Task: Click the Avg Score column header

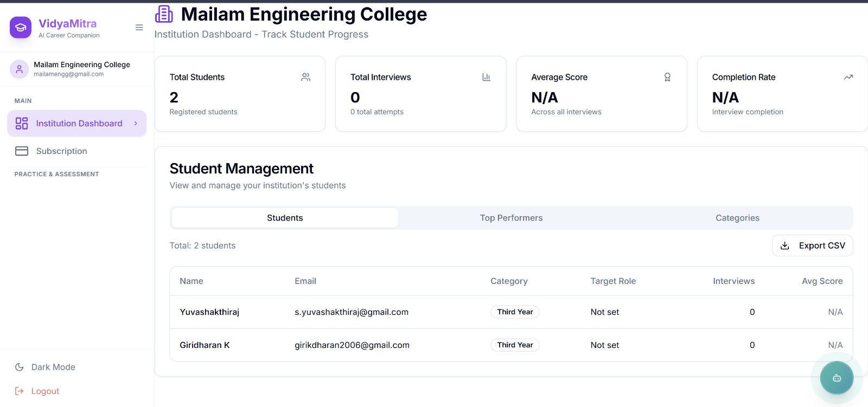Action: (x=822, y=281)
